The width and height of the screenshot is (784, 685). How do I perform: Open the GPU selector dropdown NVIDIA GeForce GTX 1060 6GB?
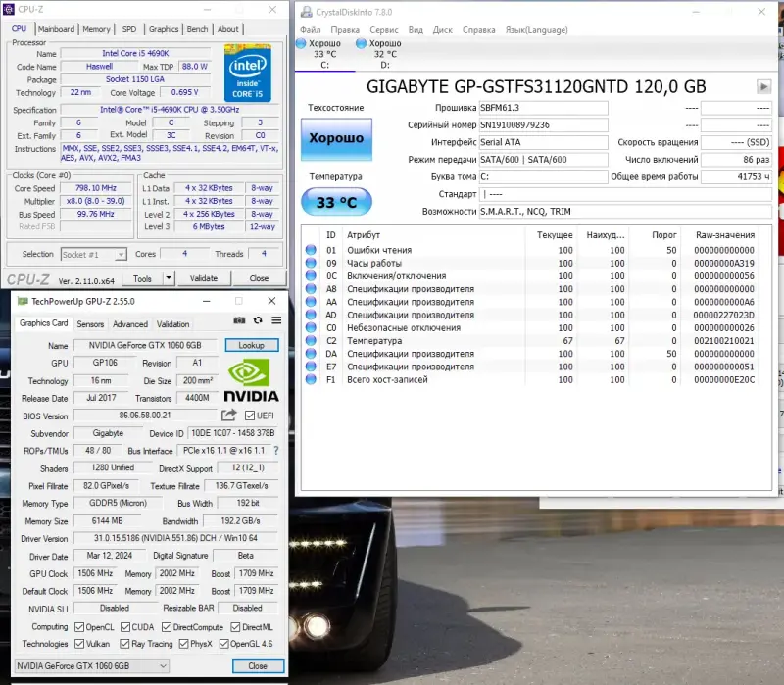(91, 666)
